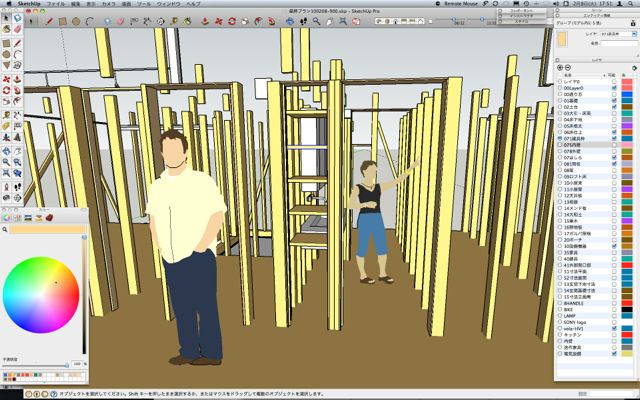Switch to color sliders tab in color picker
The image size is (640, 400).
pyautogui.click(x=17, y=218)
